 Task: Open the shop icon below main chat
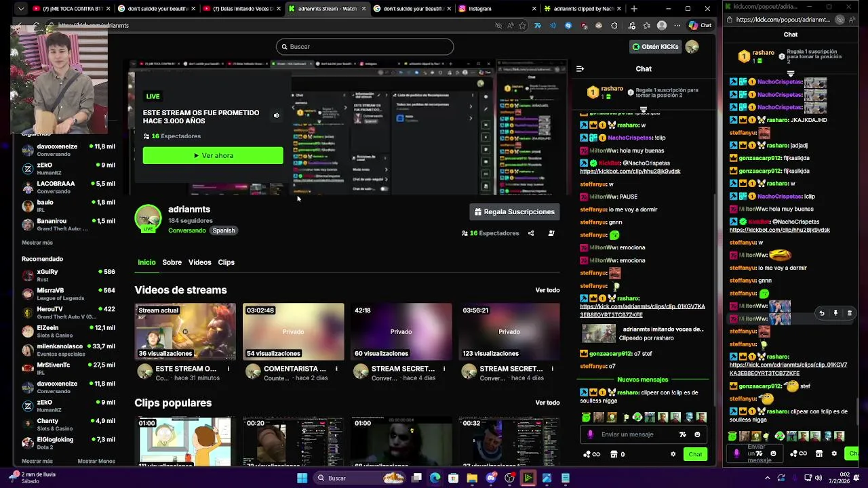614,454
